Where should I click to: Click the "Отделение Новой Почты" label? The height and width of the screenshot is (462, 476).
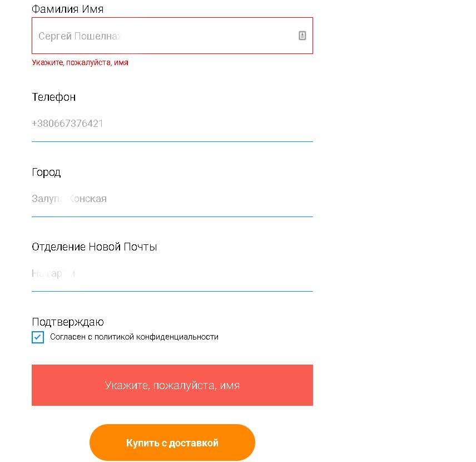click(94, 247)
